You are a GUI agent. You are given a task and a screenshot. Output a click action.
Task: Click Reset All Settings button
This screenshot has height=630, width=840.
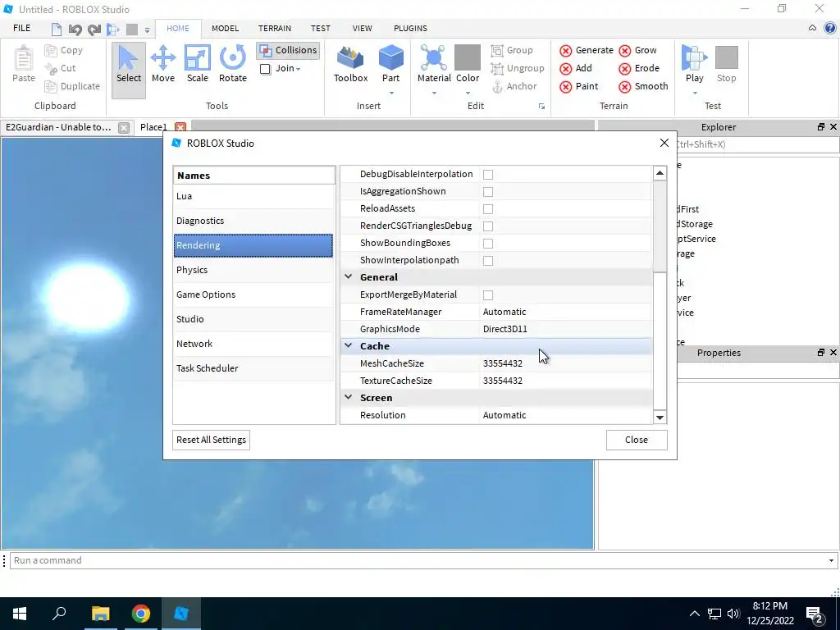pyautogui.click(x=211, y=440)
